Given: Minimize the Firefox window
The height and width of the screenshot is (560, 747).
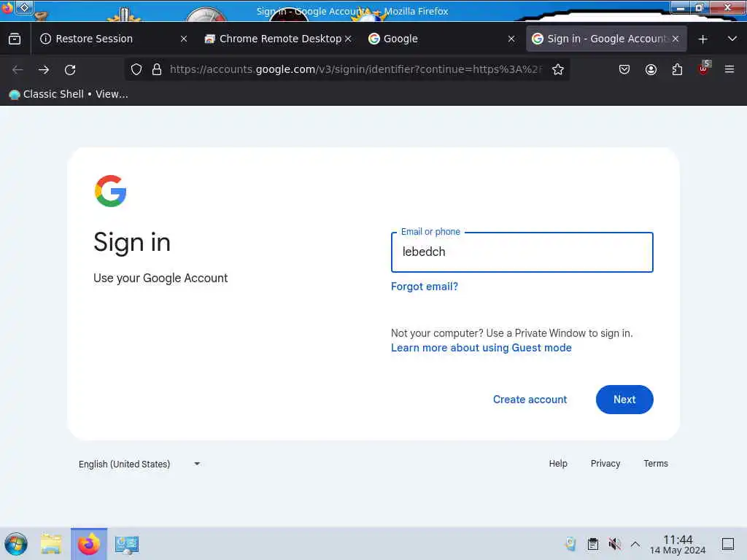Looking at the screenshot, I should tap(681, 7).
